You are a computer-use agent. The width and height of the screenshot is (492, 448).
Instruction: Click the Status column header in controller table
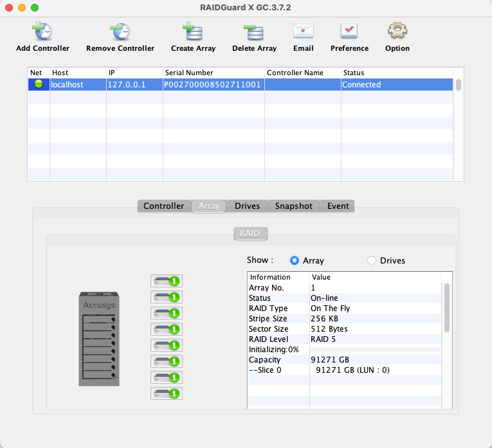point(397,73)
